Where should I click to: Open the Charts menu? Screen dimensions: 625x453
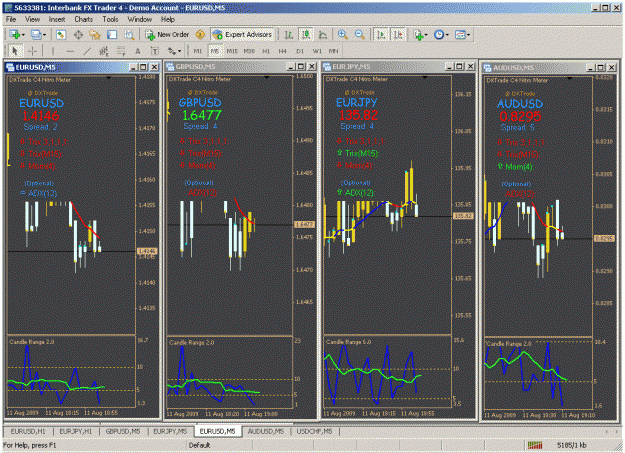click(83, 19)
